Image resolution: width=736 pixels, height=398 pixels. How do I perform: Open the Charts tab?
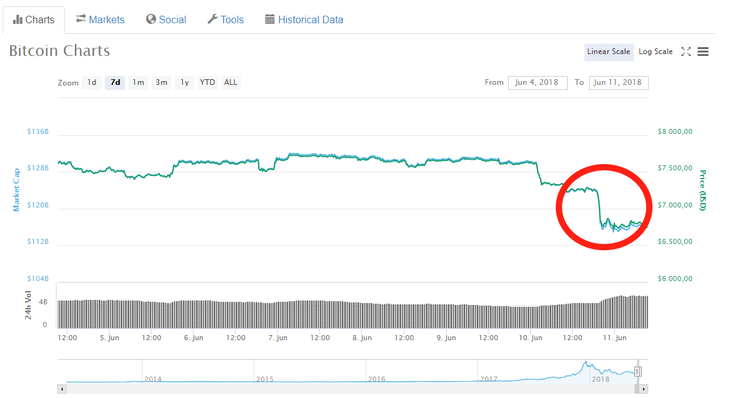coord(33,20)
